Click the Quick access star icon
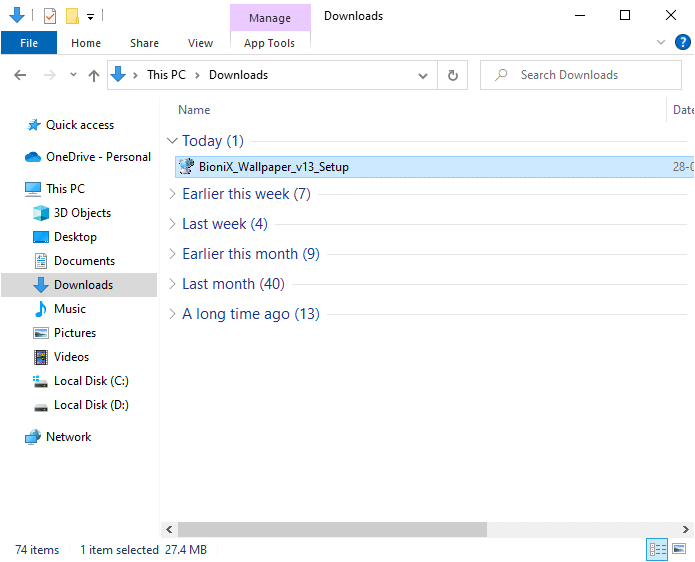 point(34,125)
